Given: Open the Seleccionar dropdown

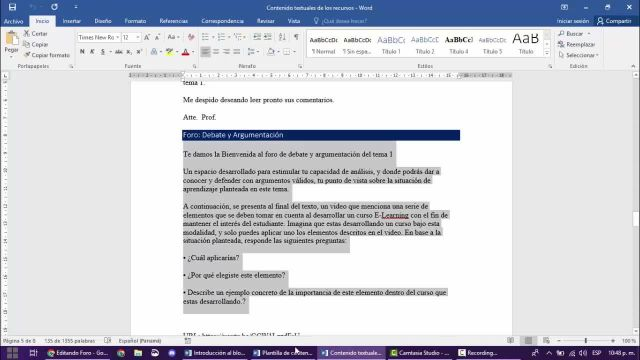Looking at the screenshot, I should point(578,55).
